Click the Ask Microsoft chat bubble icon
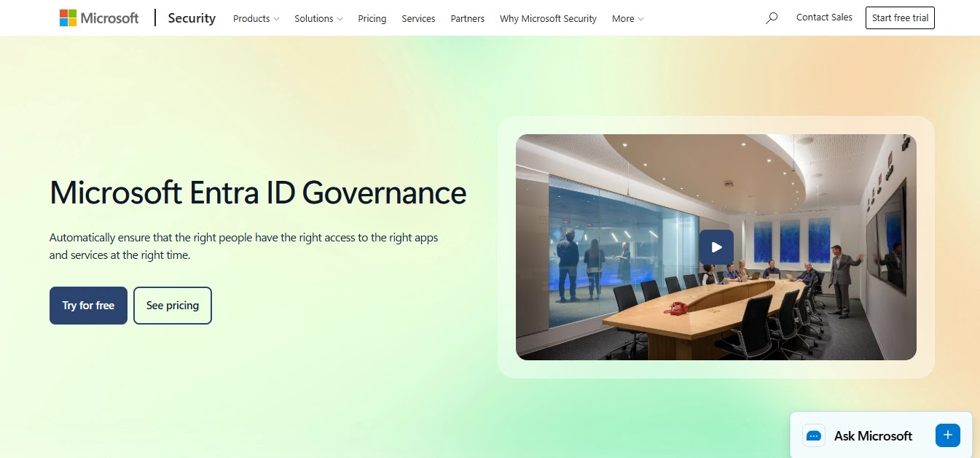This screenshot has height=458, width=980. point(814,435)
